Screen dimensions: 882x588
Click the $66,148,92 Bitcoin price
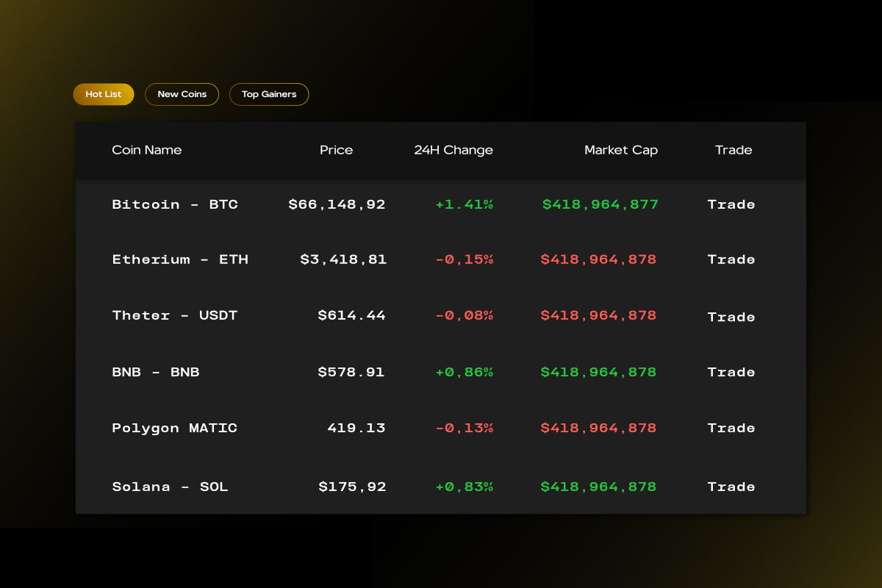(337, 204)
